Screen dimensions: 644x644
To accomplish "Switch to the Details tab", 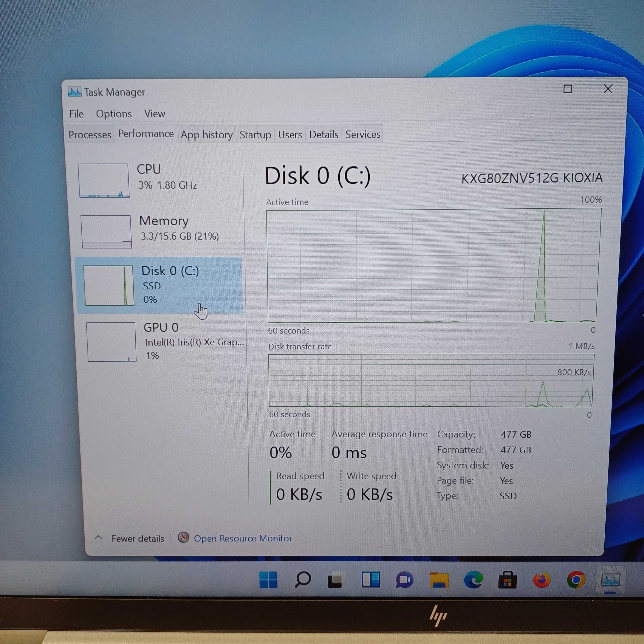I will point(324,134).
